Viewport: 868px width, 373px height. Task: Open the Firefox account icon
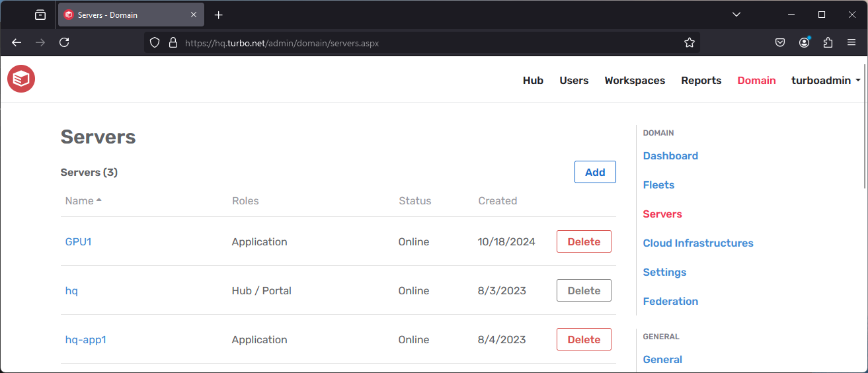tap(804, 42)
